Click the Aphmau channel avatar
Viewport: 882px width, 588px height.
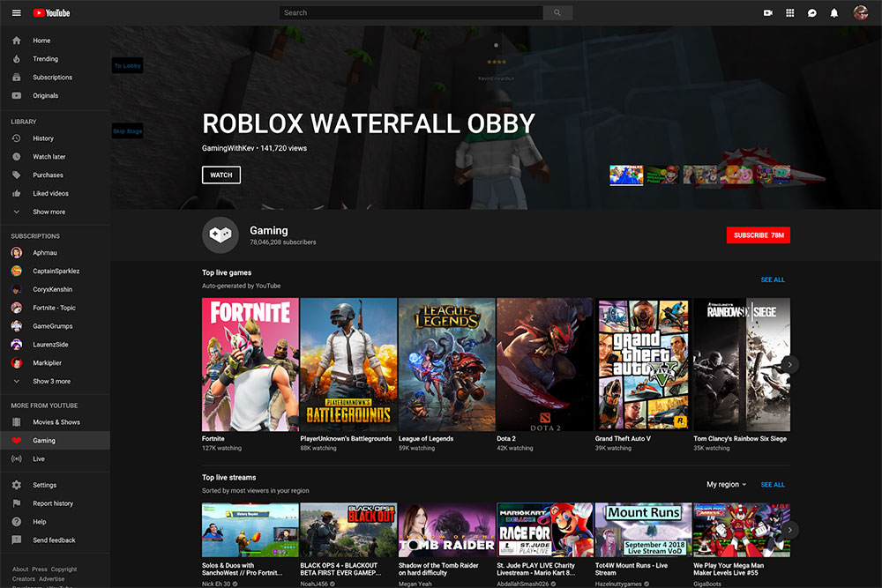[x=16, y=252]
